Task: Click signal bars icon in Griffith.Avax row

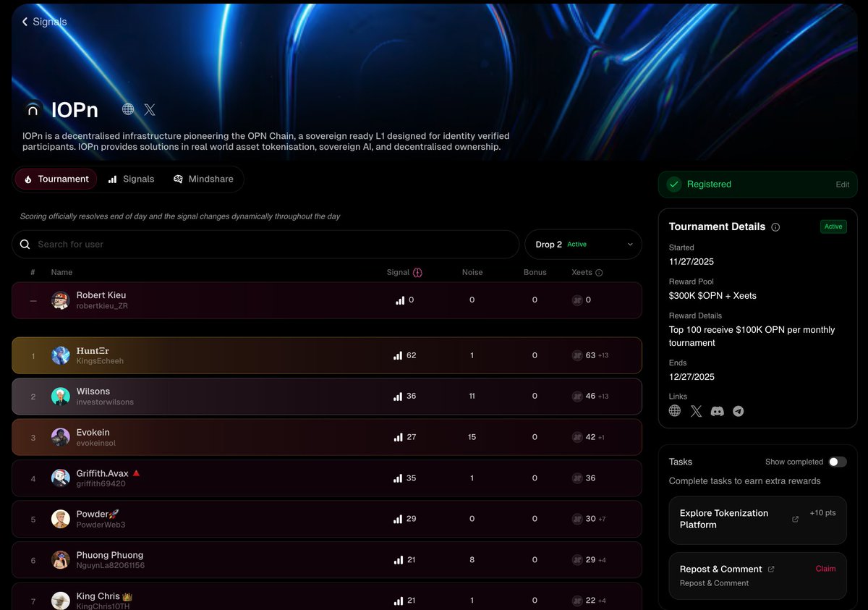Action: pyautogui.click(x=397, y=478)
